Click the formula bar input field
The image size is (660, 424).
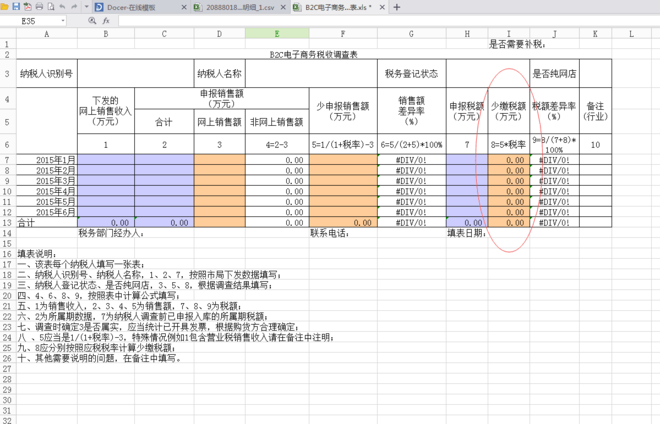point(387,21)
